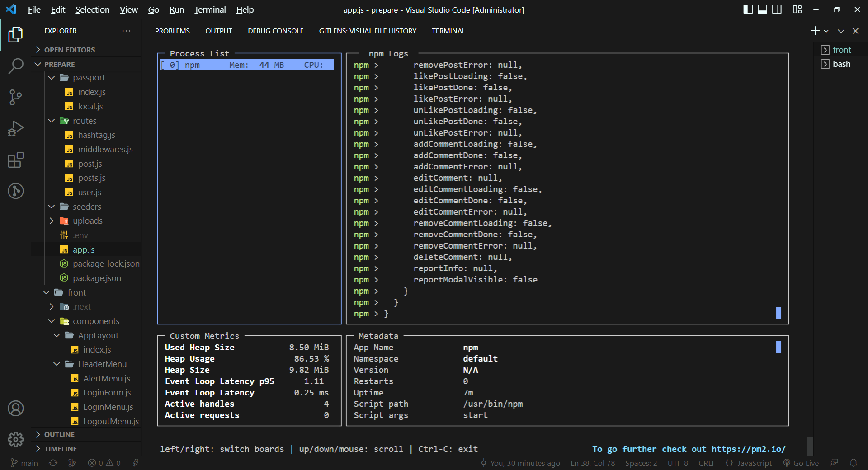Open Explorer more actions ellipsis
Image resolution: width=868 pixels, height=470 pixels.
coord(126,31)
